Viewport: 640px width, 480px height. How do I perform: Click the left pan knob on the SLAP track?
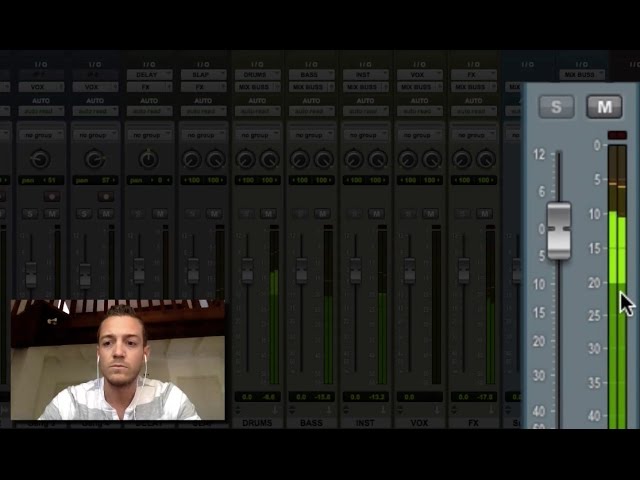click(x=191, y=159)
